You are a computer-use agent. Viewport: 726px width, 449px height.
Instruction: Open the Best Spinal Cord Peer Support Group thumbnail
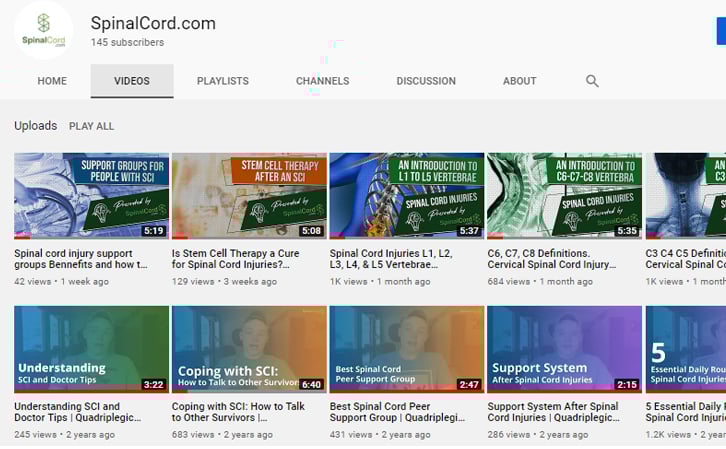407,349
